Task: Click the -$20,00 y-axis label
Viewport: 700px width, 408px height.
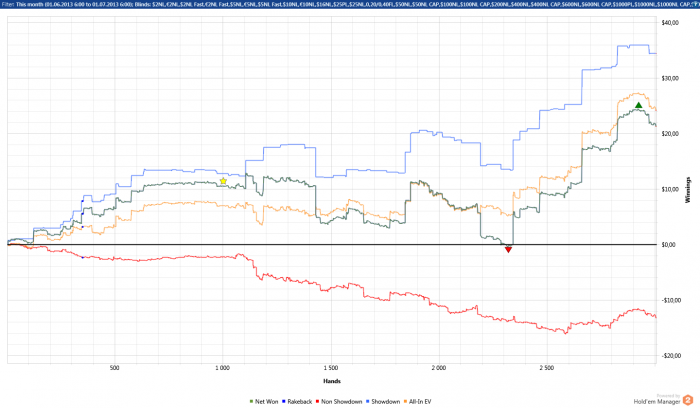Action: point(671,356)
